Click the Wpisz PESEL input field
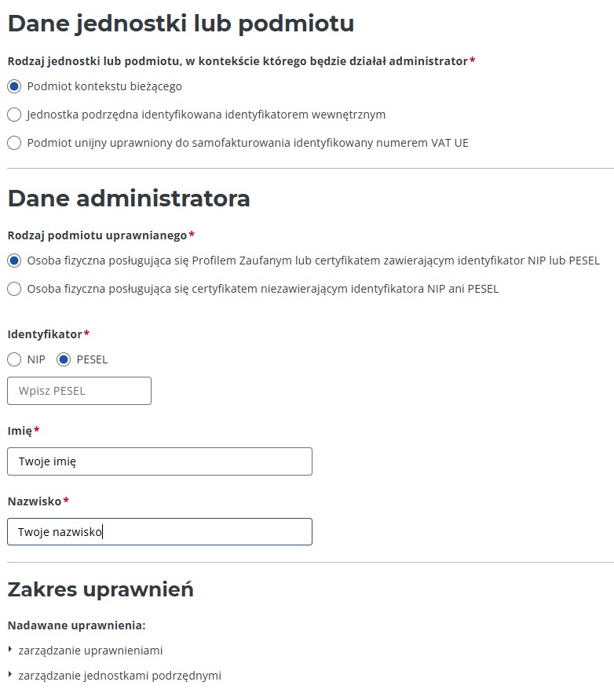614x700 pixels. 79,391
